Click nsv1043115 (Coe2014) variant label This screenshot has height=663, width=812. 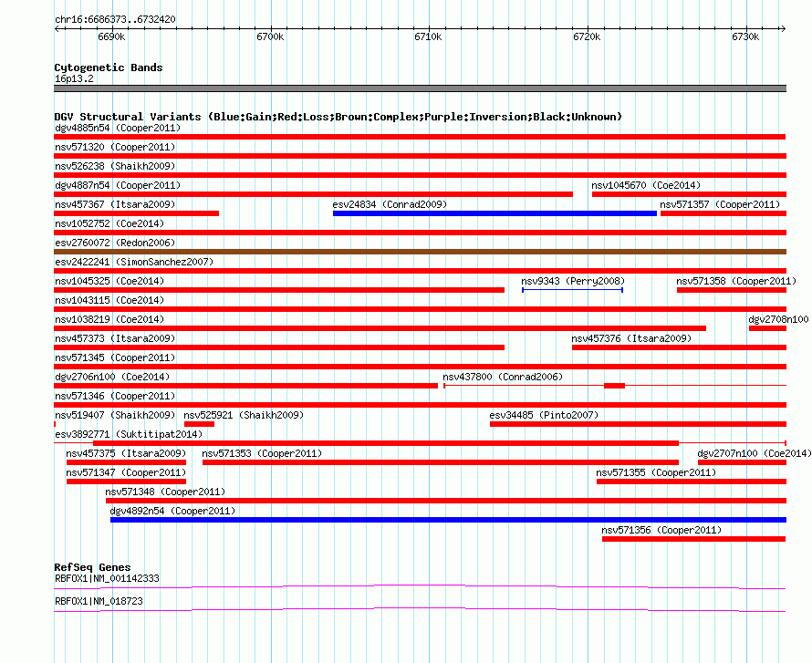tap(109, 300)
